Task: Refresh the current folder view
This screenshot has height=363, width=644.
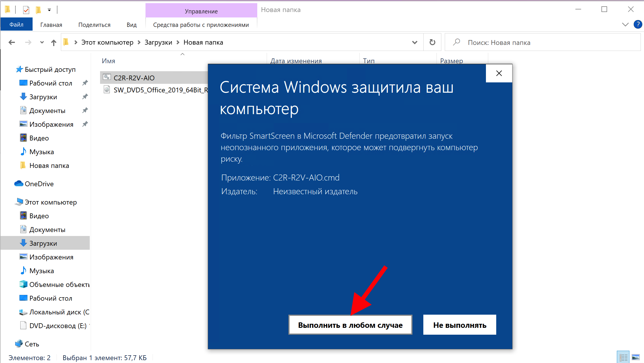Action: click(432, 42)
